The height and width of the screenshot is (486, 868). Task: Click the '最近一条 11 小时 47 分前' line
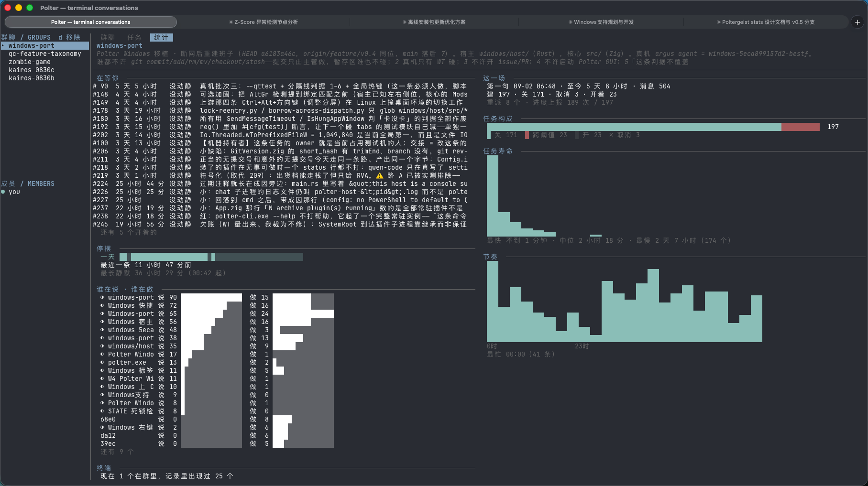click(x=146, y=265)
